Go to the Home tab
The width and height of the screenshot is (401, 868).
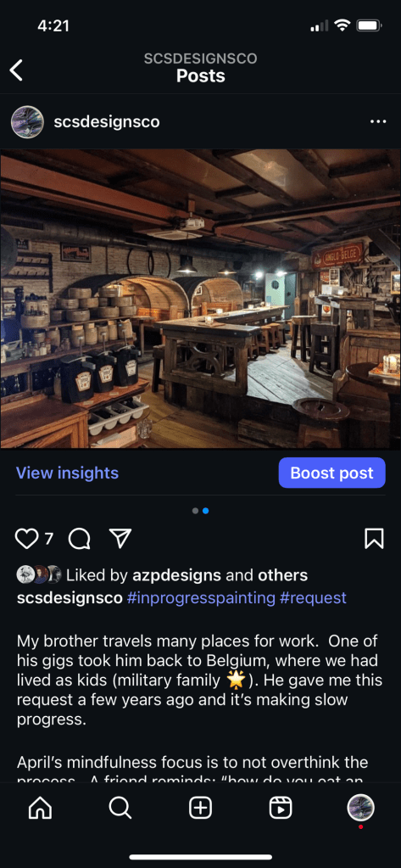(40, 809)
